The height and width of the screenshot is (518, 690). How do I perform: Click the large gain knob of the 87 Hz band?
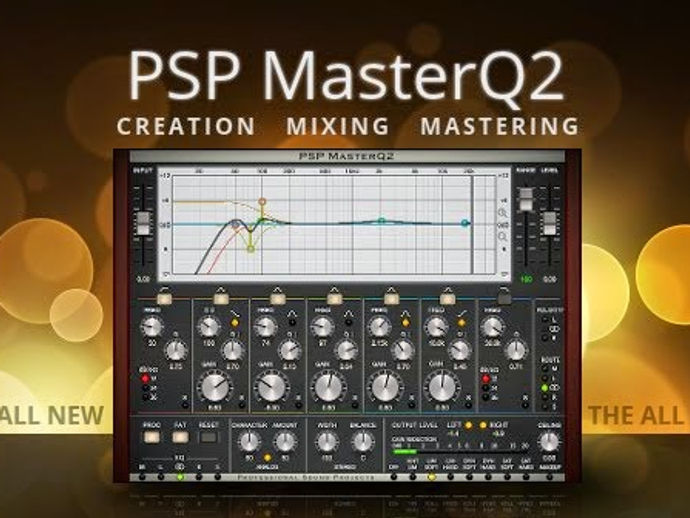click(328, 387)
